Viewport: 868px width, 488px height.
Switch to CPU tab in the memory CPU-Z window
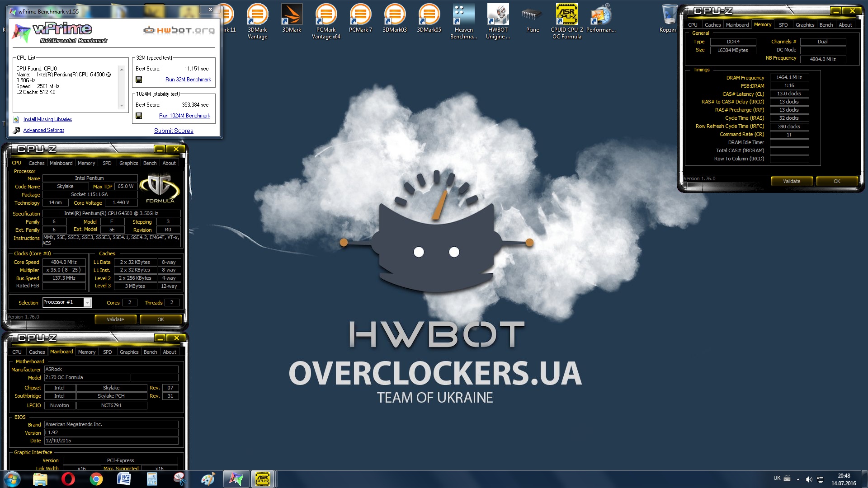click(693, 25)
